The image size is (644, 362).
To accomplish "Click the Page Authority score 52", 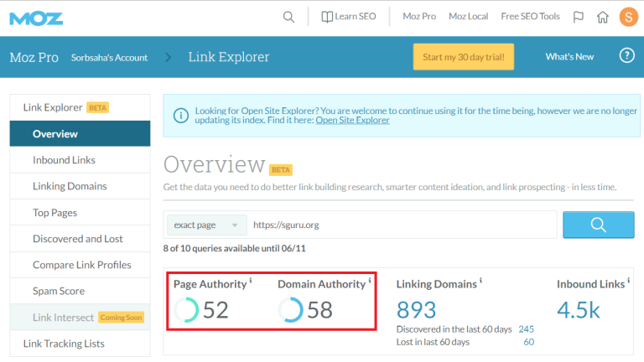I will pyautogui.click(x=216, y=310).
